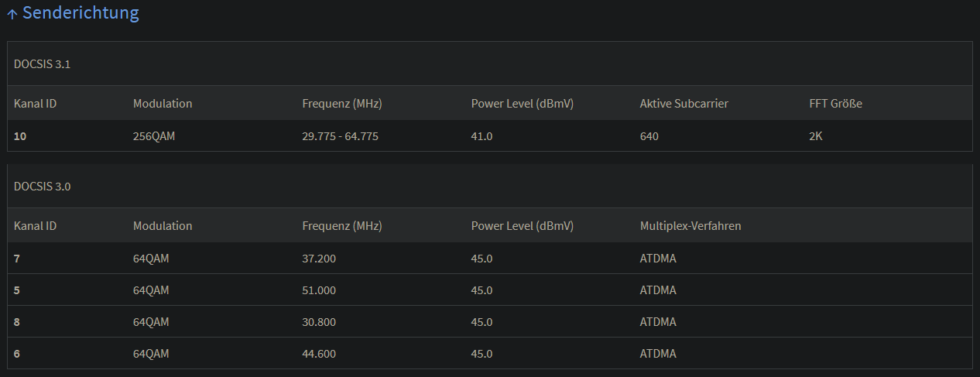The width and height of the screenshot is (980, 377).
Task: Click ATDMA cell in channel 8 row
Action: 658,322
